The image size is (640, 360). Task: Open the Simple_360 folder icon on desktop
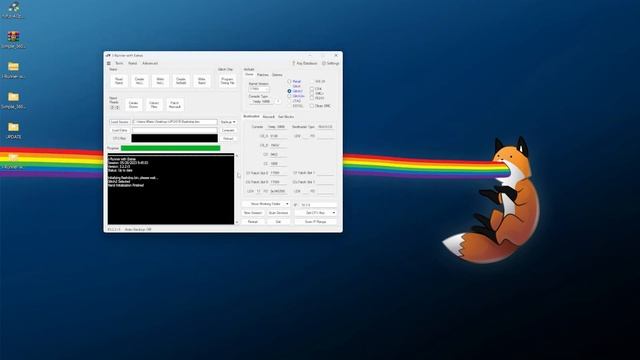[13, 100]
